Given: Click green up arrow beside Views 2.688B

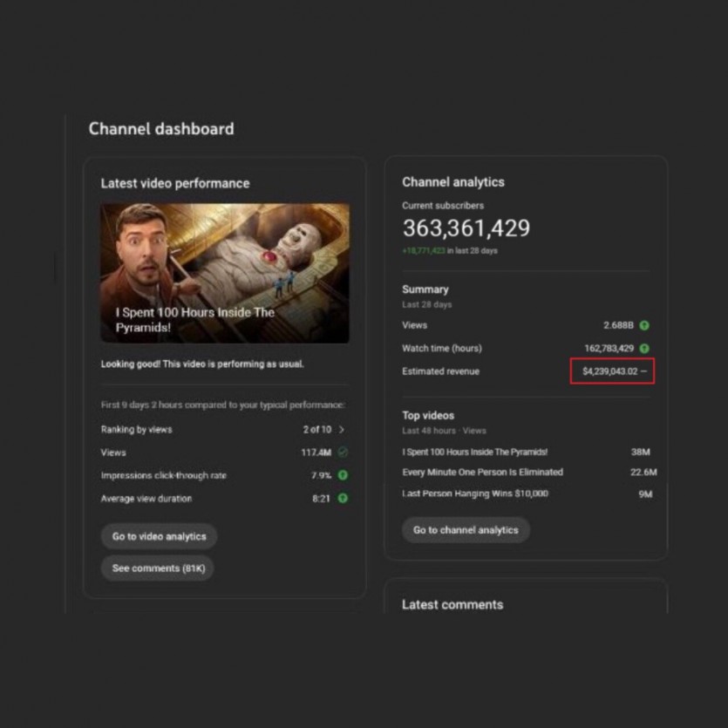Looking at the screenshot, I should [644, 325].
